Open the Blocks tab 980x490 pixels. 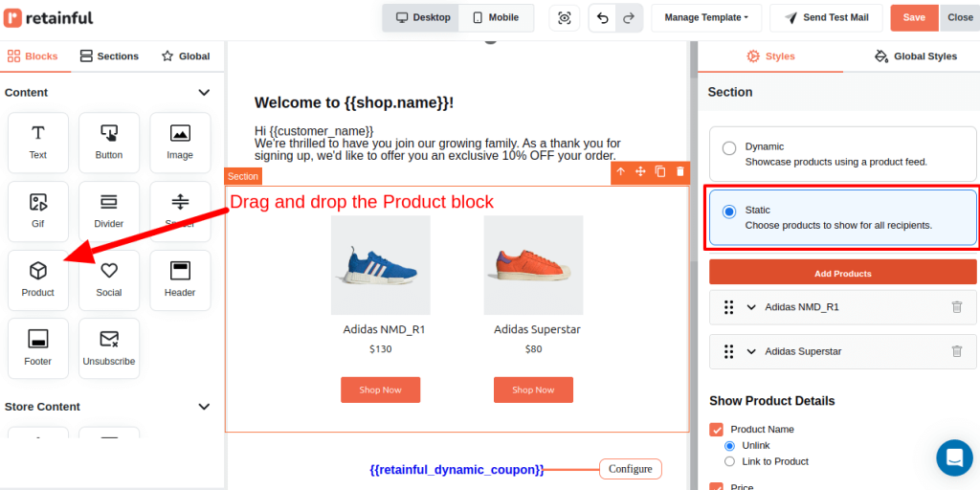[33, 56]
